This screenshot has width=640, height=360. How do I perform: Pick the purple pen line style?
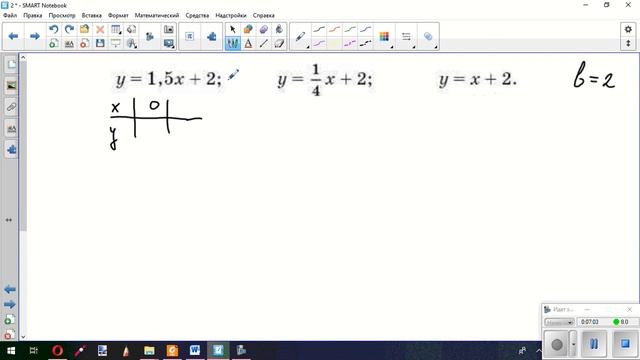pyautogui.click(x=319, y=43)
